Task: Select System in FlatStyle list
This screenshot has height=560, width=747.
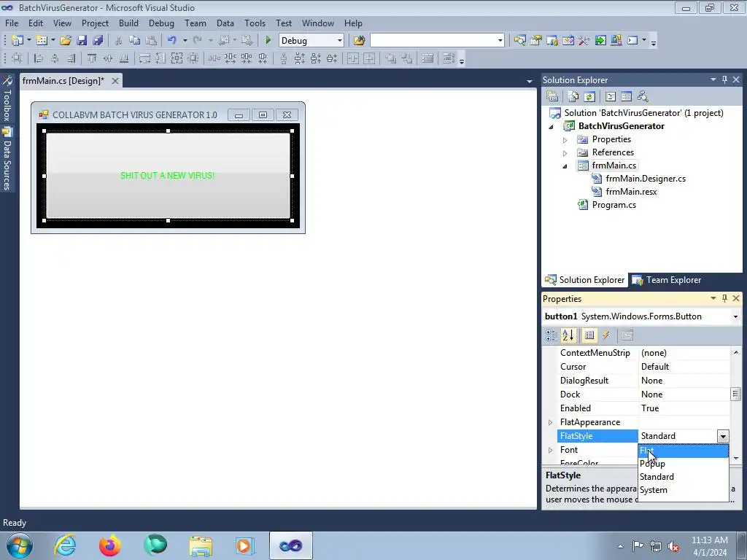Action: coord(683,490)
